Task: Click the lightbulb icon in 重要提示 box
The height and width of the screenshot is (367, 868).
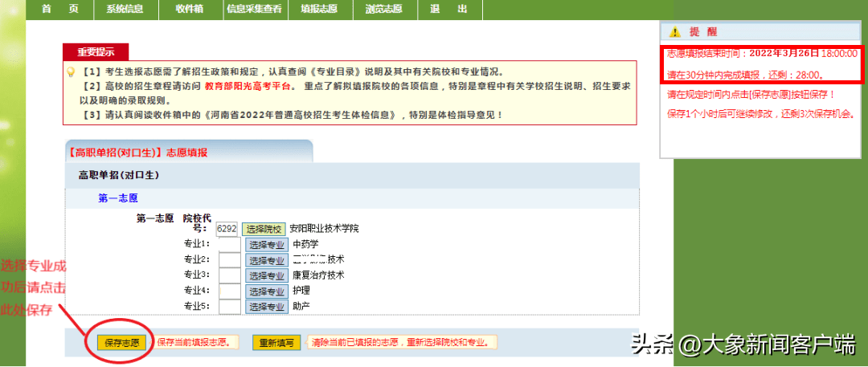Action: [x=71, y=72]
